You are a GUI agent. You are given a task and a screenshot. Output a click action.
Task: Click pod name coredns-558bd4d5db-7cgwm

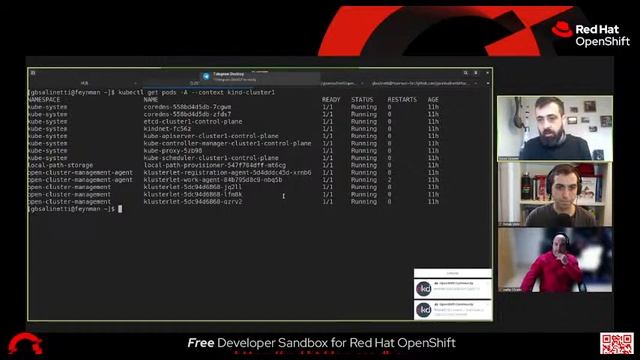pyautogui.click(x=187, y=107)
